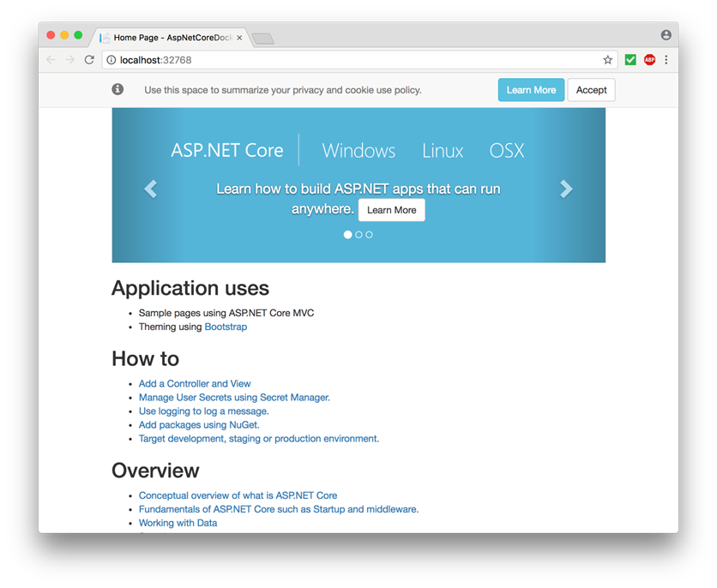This screenshot has width=717, height=588.
Task: Click Learn More in cookie banner
Action: click(x=531, y=90)
